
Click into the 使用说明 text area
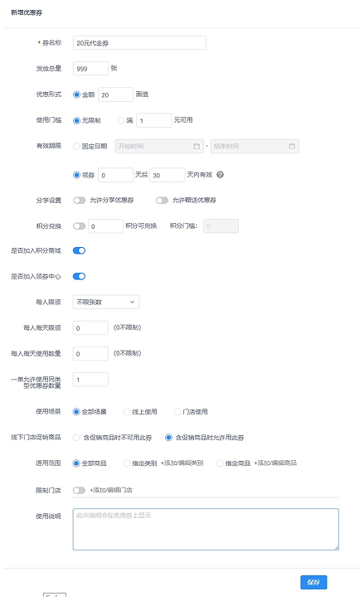pos(206,530)
